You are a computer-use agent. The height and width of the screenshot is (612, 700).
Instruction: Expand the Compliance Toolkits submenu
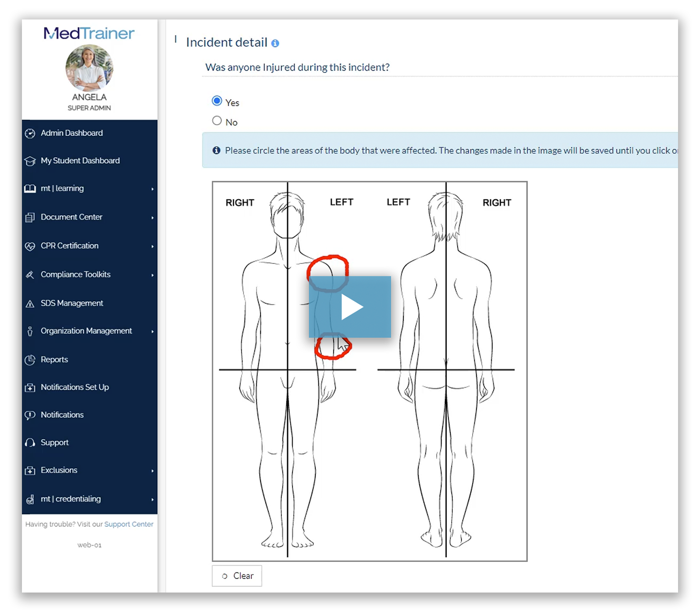(153, 275)
